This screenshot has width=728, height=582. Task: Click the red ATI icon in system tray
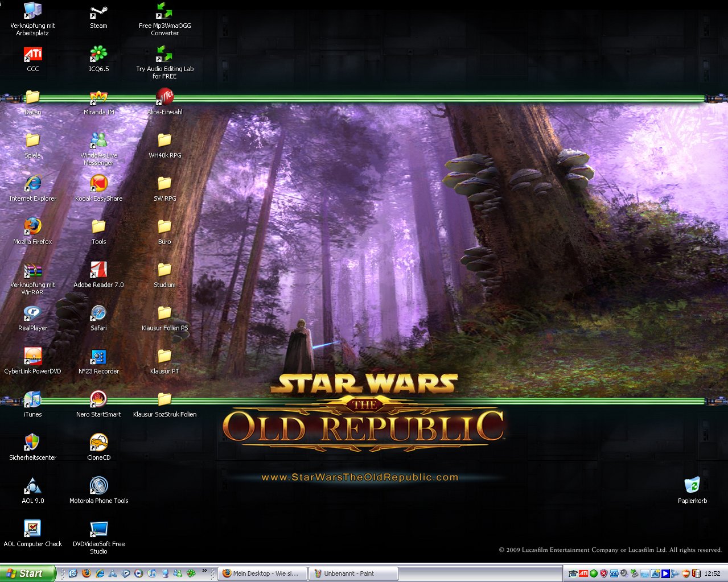[583, 573]
